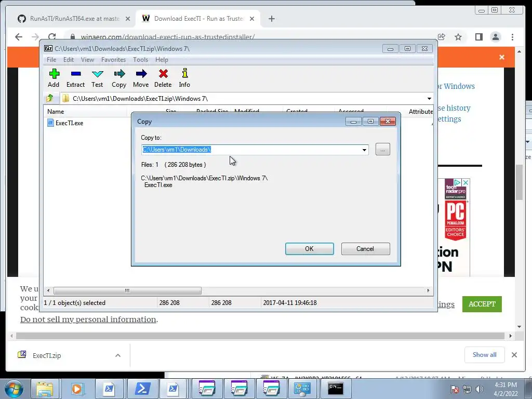Click the Test archive toolbar icon
This screenshot has width=532, height=399.
point(97,78)
